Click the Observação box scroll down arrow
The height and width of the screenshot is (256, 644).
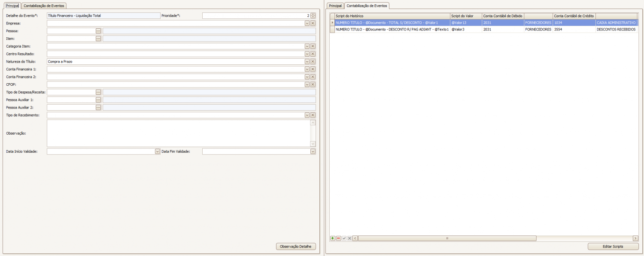tap(313, 144)
